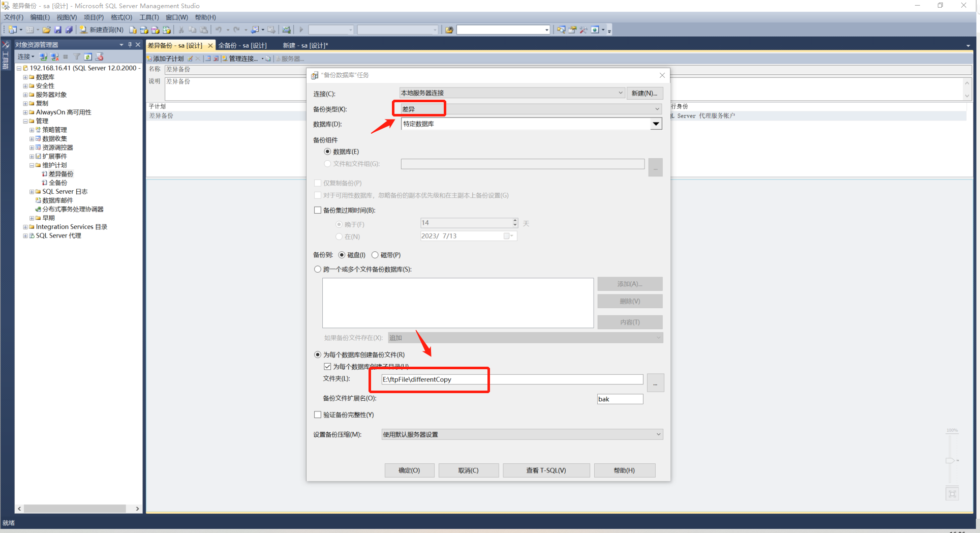Click Connect Object Explorer icon in explorer toolbar
Screen dimensions: 980x533
pyautogui.click(x=43, y=56)
